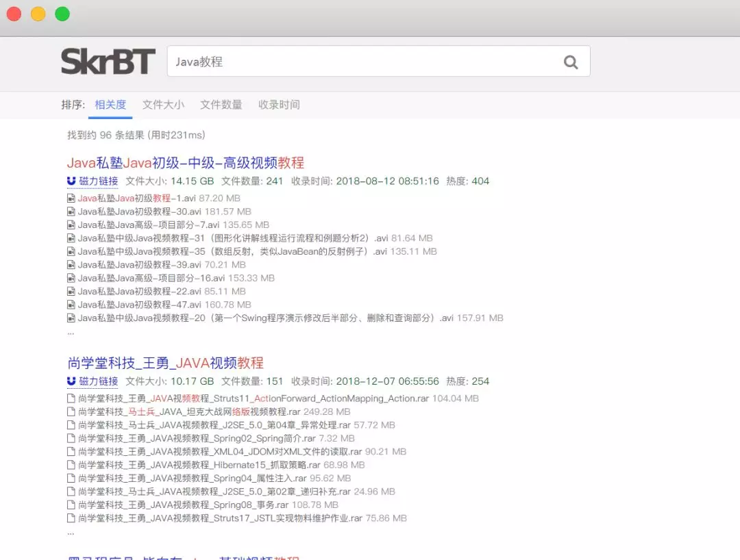This screenshot has width=740, height=560.
Task: Click file icon of XML04_JDOM rar
Action: [x=71, y=452]
